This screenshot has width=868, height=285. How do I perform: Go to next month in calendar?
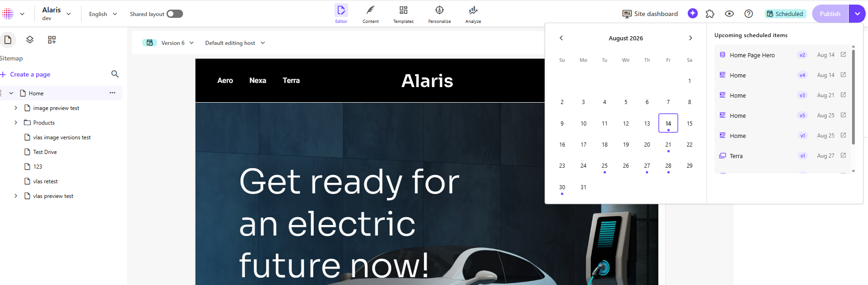click(690, 38)
